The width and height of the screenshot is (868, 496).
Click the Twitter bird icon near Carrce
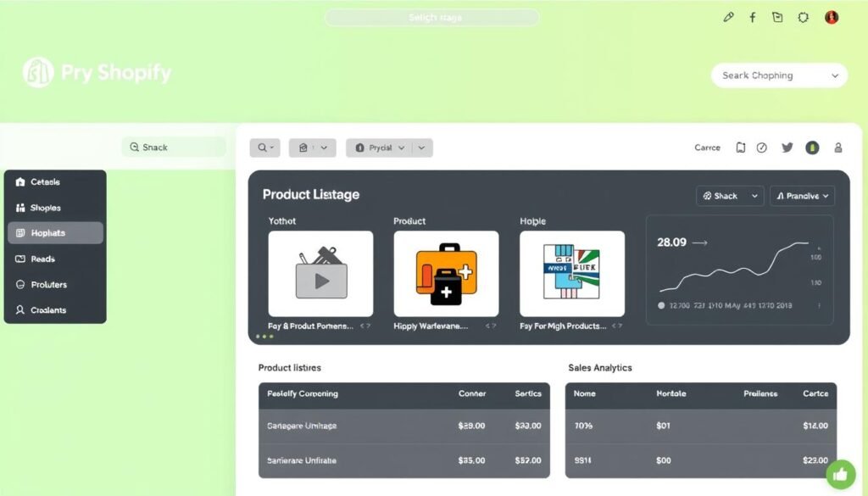(x=787, y=148)
